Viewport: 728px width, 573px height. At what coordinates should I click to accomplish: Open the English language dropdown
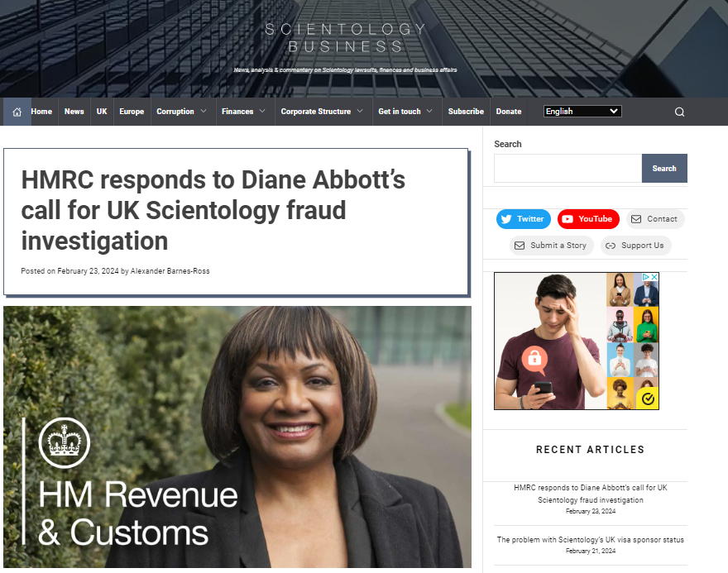[x=582, y=112]
